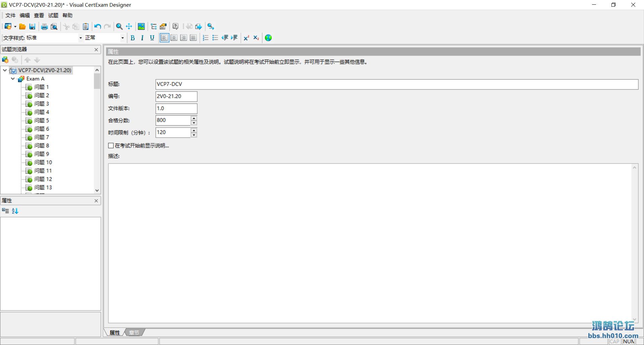Go to next question arrow icon

199,26
